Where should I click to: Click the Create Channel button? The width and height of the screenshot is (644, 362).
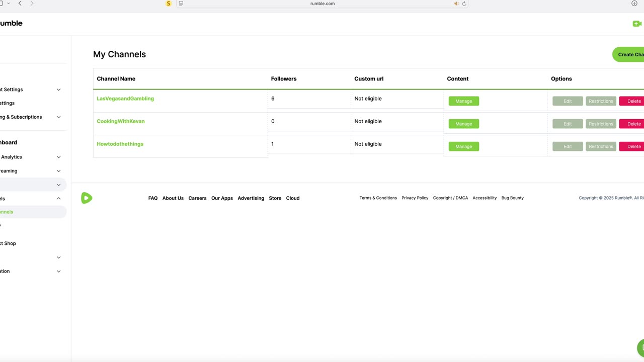point(628,54)
